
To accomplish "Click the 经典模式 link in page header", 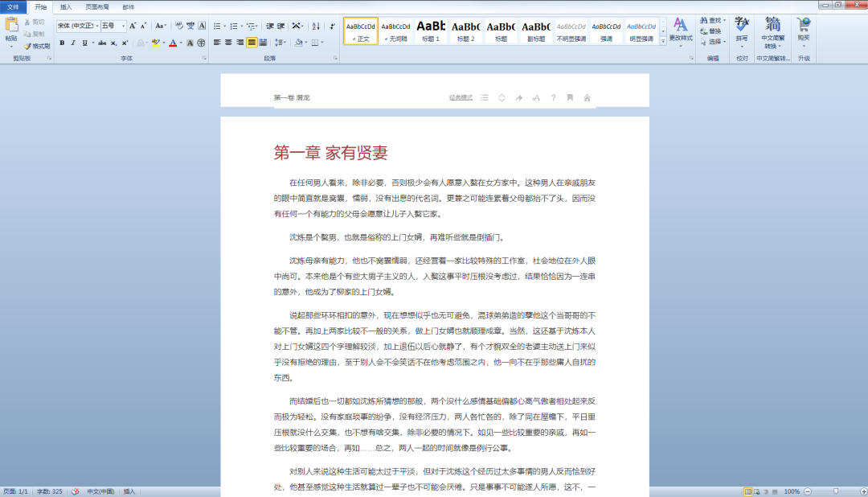I will point(461,97).
